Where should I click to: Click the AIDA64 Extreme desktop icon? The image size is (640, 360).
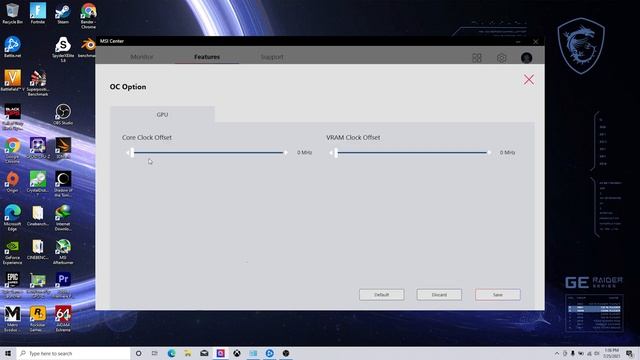point(63,319)
